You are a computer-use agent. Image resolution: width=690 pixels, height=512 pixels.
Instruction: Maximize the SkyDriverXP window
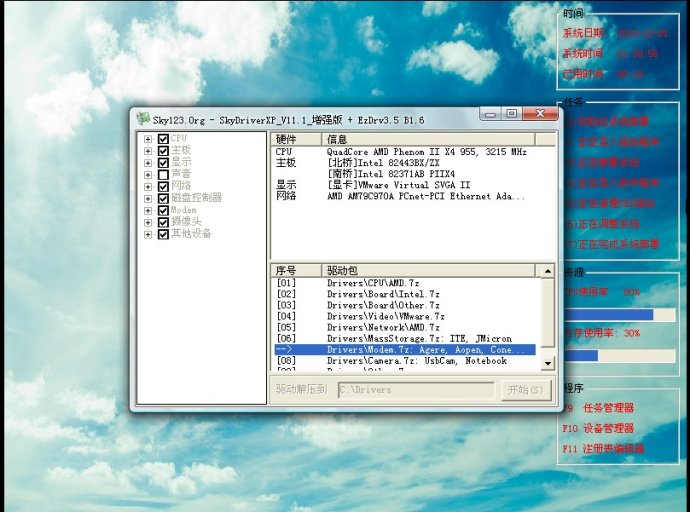(511, 114)
